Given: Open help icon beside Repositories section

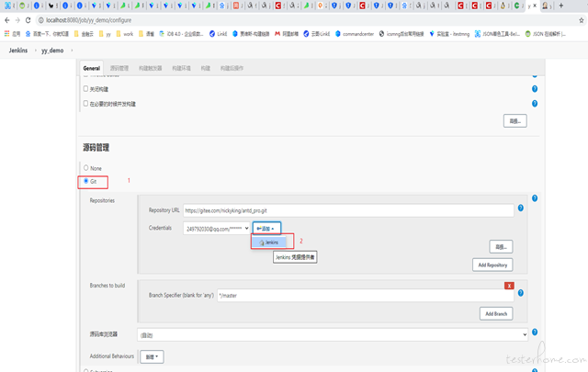Looking at the screenshot, I should (535, 198).
